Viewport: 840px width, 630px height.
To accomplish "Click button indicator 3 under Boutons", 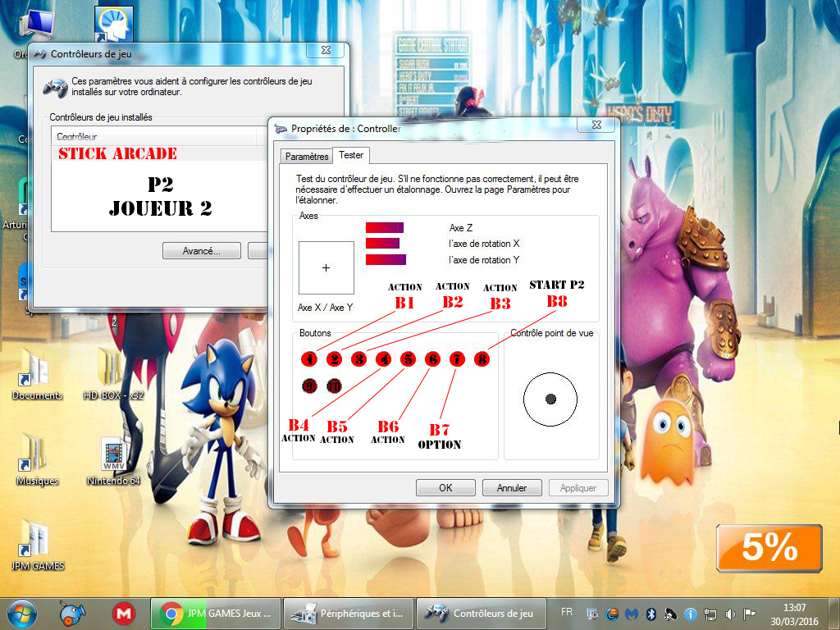I will click(359, 359).
